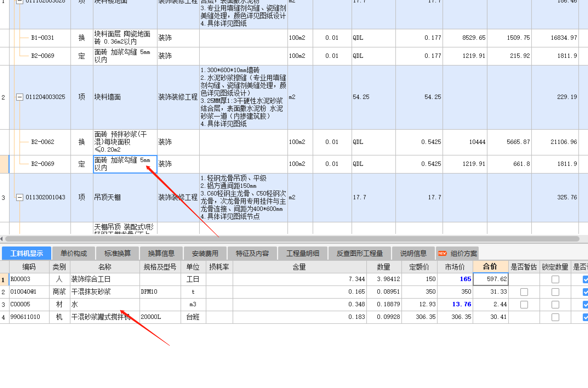This screenshot has height=388, width=588.
Task: Select the 干混抹灰砂浆 name cell
Action: point(105,292)
